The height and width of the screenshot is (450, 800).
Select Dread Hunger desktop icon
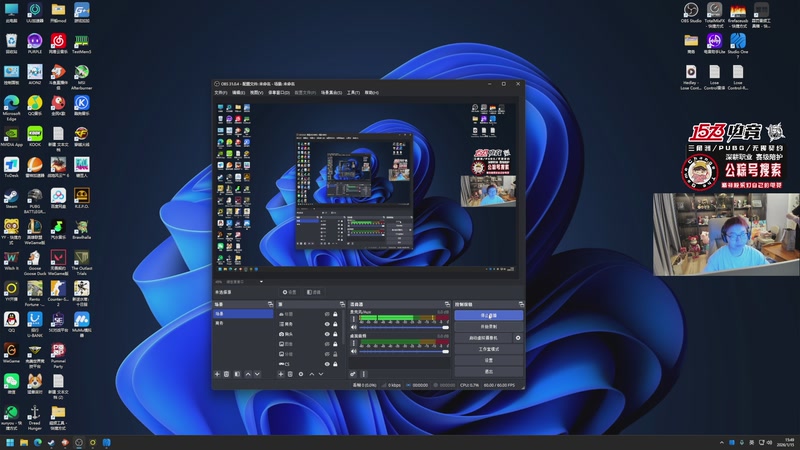[x=35, y=417]
